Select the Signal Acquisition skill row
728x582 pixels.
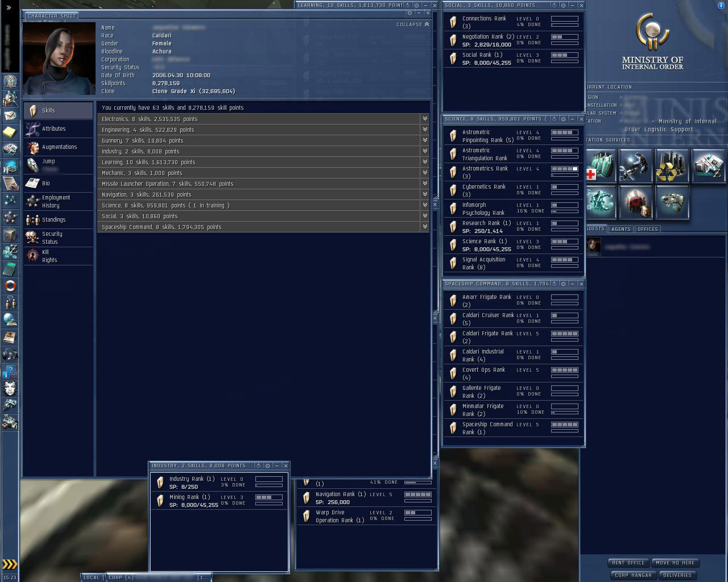pyautogui.click(x=514, y=263)
